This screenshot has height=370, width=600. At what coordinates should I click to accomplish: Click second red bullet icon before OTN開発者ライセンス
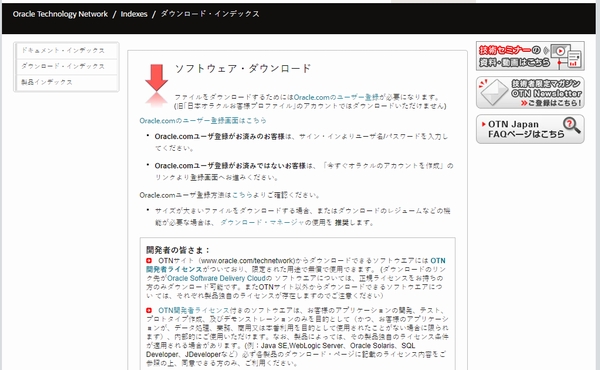pos(149,310)
